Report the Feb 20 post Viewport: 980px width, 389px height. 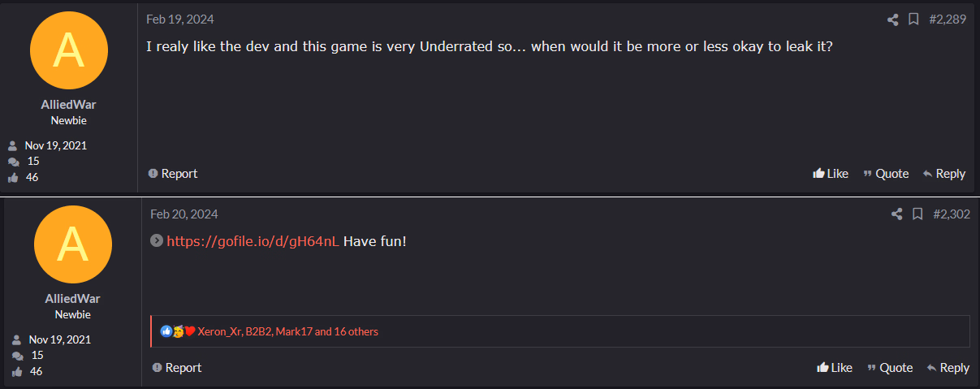pyautogui.click(x=177, y=368)
